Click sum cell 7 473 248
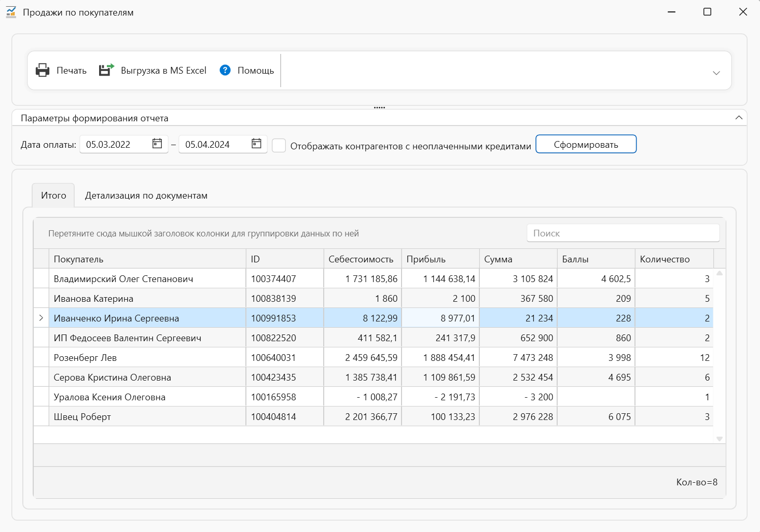This screenshot has width=760, height=532. click(x=518, y=357)
